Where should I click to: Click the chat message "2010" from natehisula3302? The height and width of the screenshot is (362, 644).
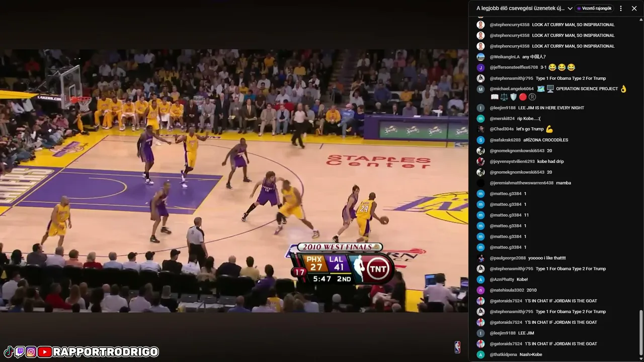[532, 290]
